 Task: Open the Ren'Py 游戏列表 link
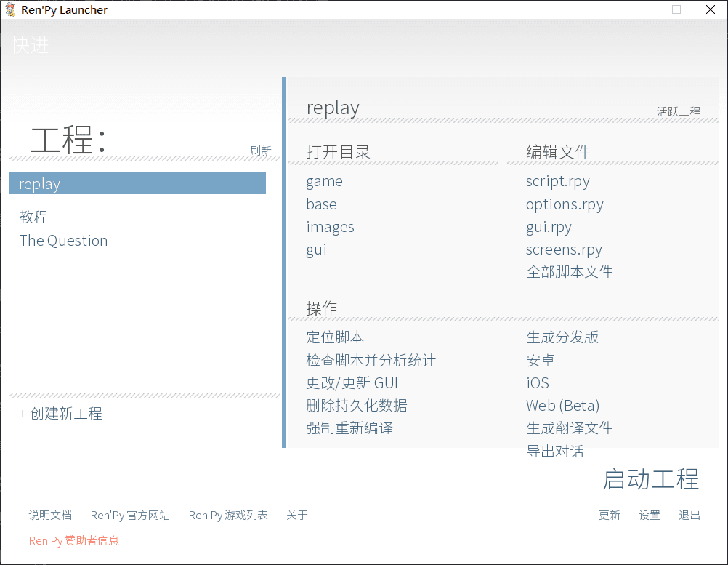[x=228, y=516]
